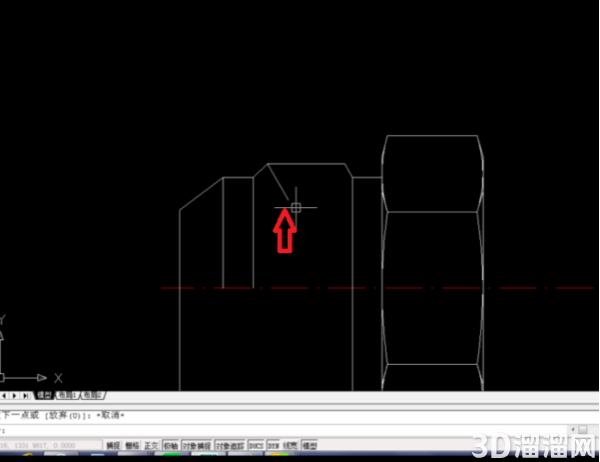Click the UCS icon X axis
The height and width of the screenshot is (462, 600).
[x=25, y=378]
